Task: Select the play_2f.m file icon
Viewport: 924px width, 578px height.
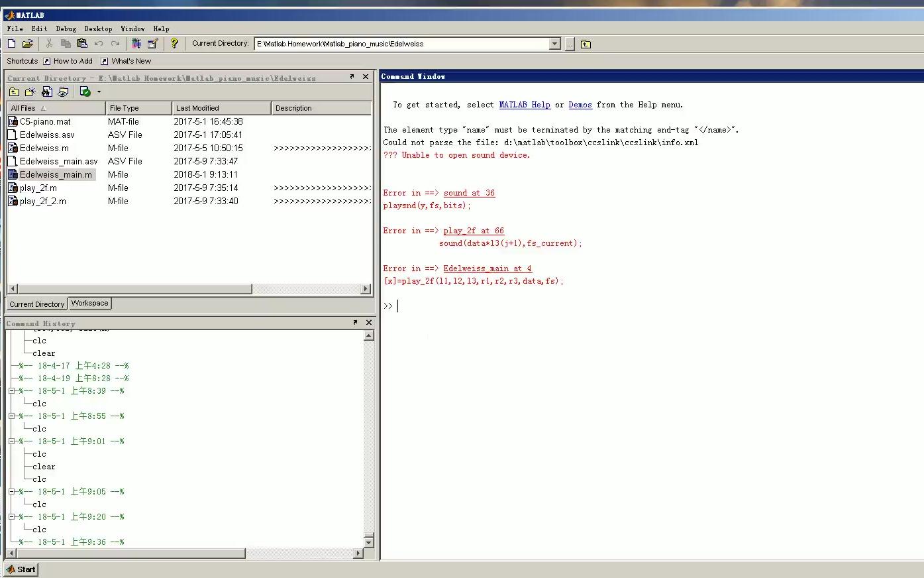Action: pos(13,188)
